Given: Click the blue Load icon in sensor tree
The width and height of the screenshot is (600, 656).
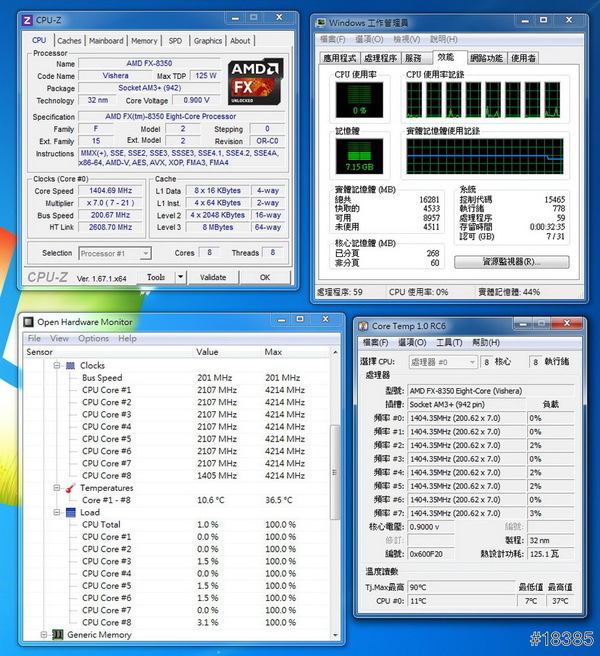Looking at the screenshot, I should [x=70, y=512].
